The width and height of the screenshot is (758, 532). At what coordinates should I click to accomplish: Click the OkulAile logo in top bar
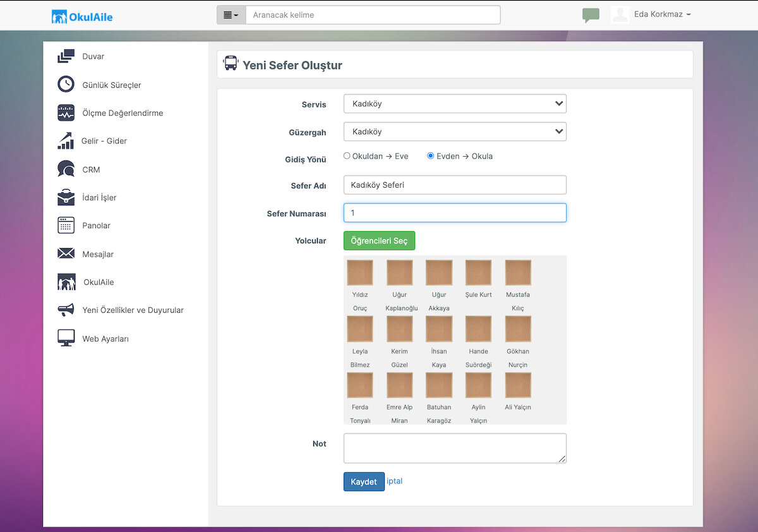pos(82,16)
